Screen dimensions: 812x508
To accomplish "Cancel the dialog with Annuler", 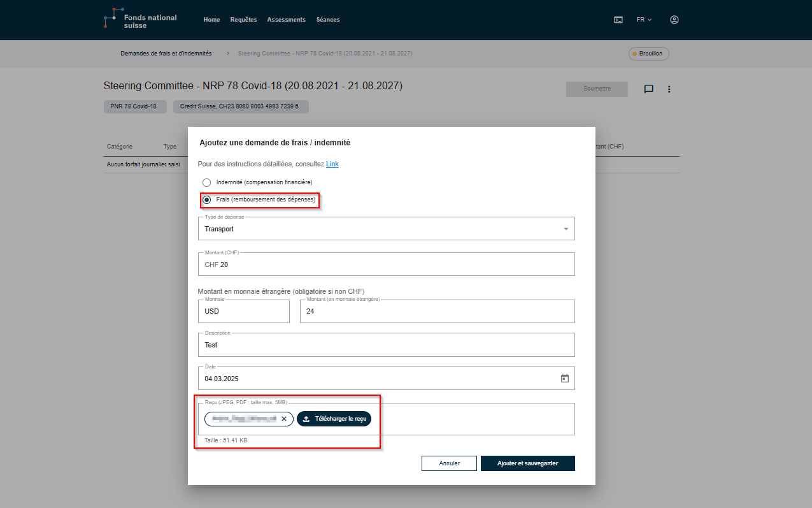I will pyautogui.click(x=449, y=463).
